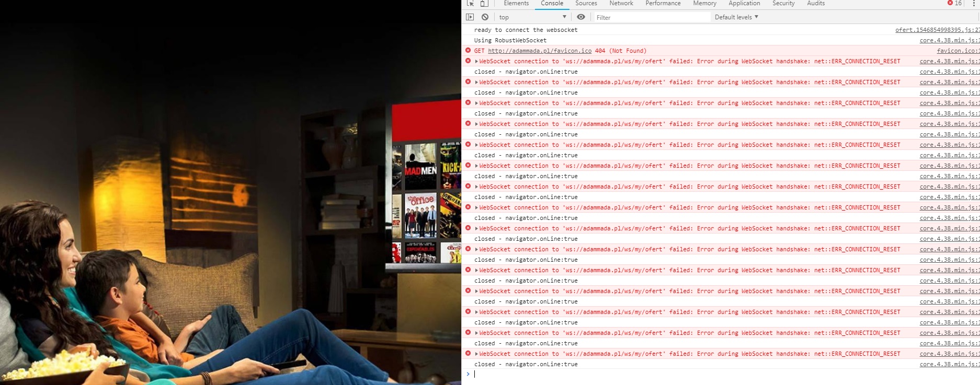This screenshot has height=385, width=980.
Task: Open the 'top' JavaScript context dropdown
Action: 532,17
